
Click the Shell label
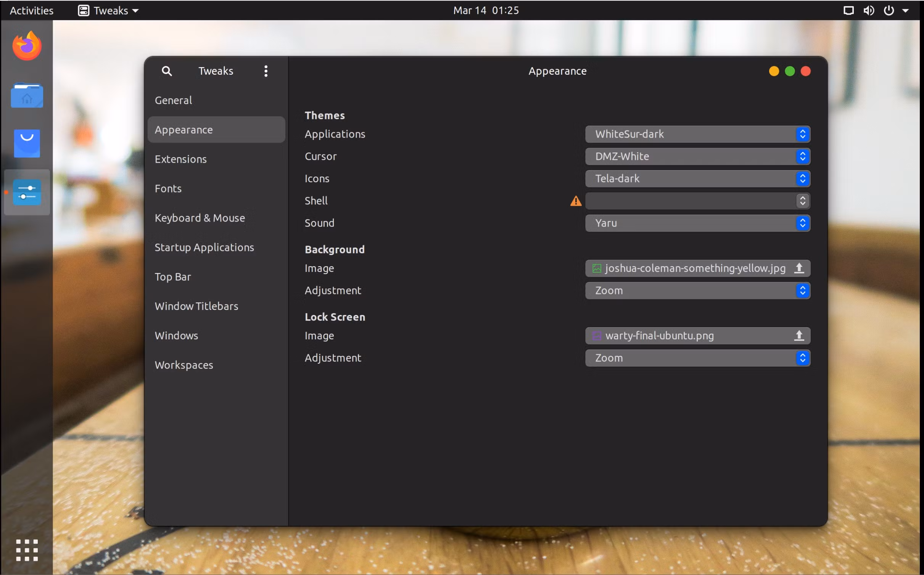pyautogui.click(x=316, y=201)
